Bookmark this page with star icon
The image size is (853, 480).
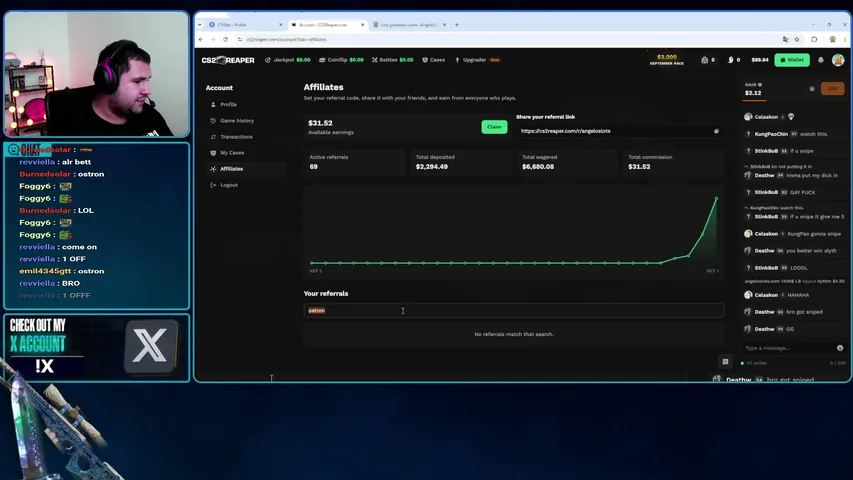tap(797, 39)
